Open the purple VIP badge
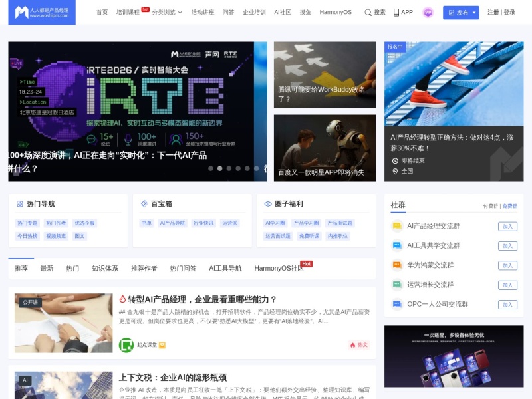532x399 pixels. point(428,13)
